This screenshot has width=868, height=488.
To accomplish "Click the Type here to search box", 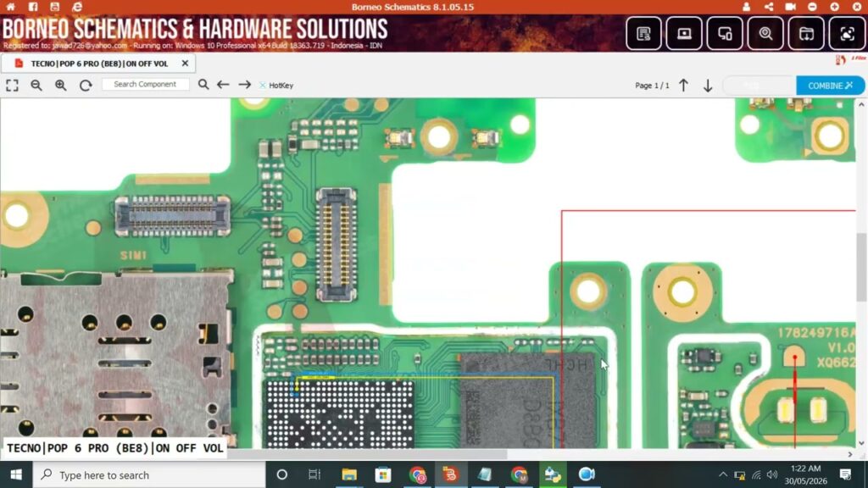I will coord(149,474).
